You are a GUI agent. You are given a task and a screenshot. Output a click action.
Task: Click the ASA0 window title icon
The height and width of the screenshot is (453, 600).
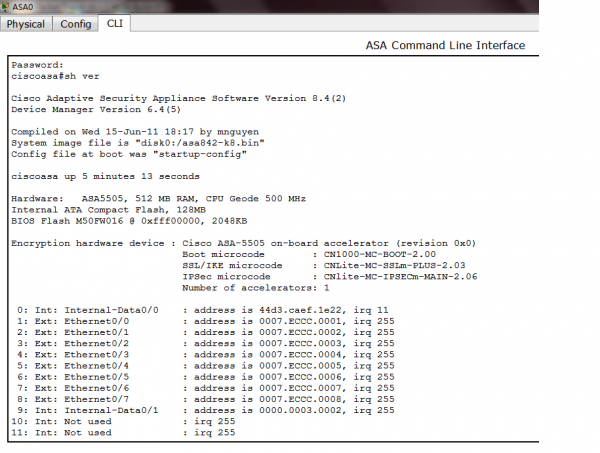(x=5, y=7)
